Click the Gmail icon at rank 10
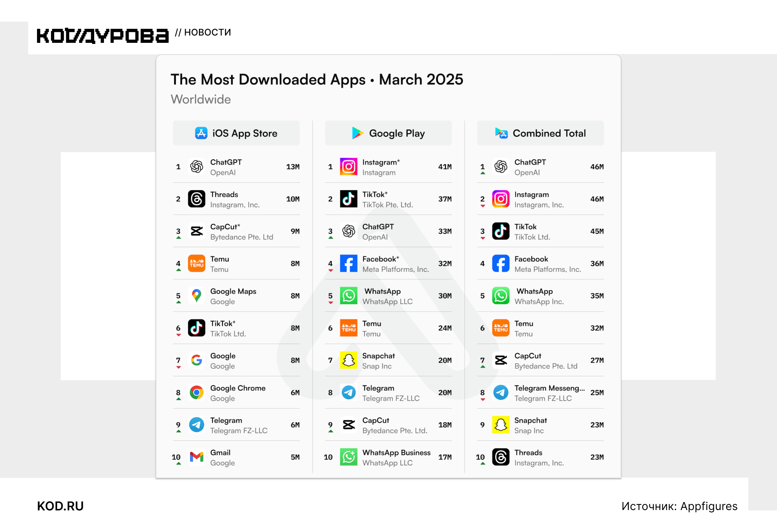Image resolution: width=777 pixels, height=532 pixels. 197,457
